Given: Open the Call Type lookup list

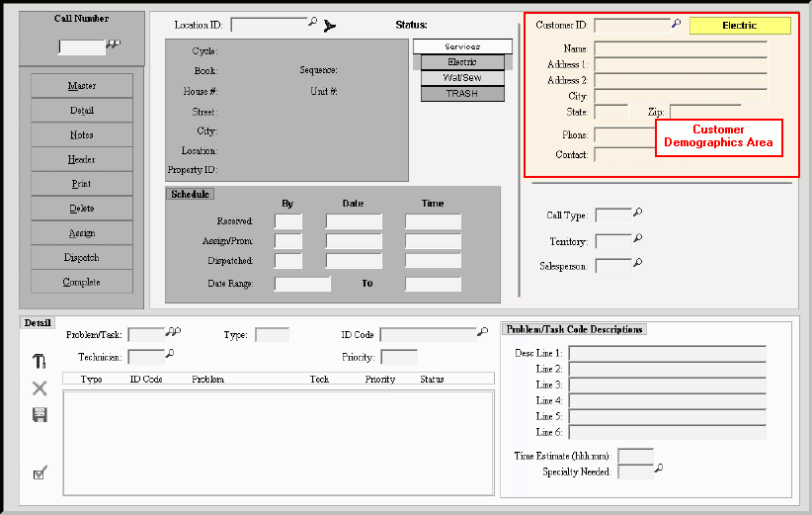Looking at the screenshot, I should [638, 213].
